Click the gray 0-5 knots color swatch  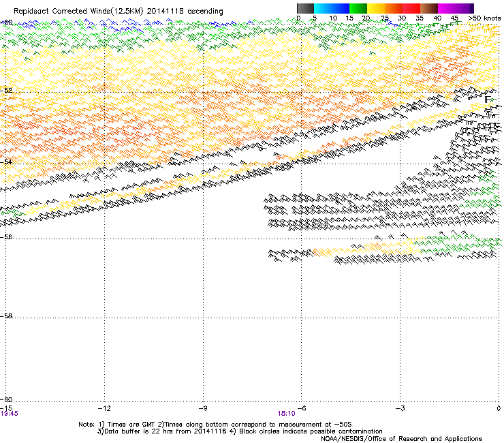tap(305, 8)
